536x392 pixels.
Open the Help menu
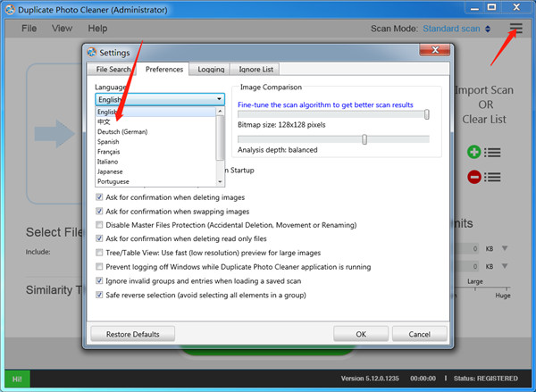pos(97,29)
